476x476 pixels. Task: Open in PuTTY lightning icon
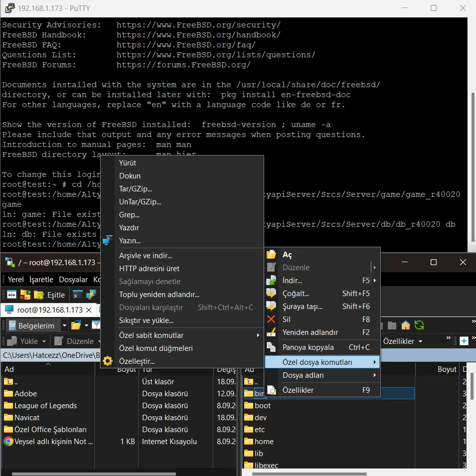point(91,295)
